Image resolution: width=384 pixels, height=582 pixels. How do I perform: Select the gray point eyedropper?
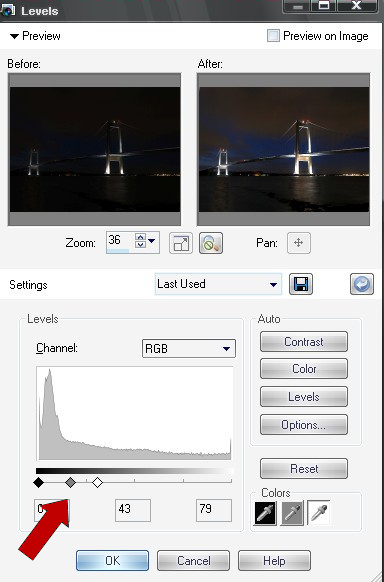click(x=292, y=513)
